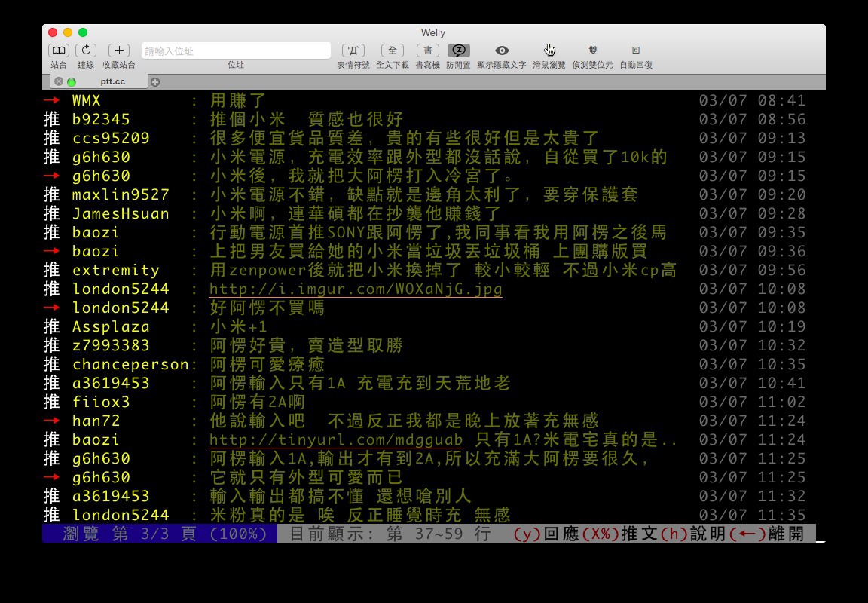Click the comment 好阿愣不買嗎
The height and width of the screenshot is (603, 868).
point(267,308)
